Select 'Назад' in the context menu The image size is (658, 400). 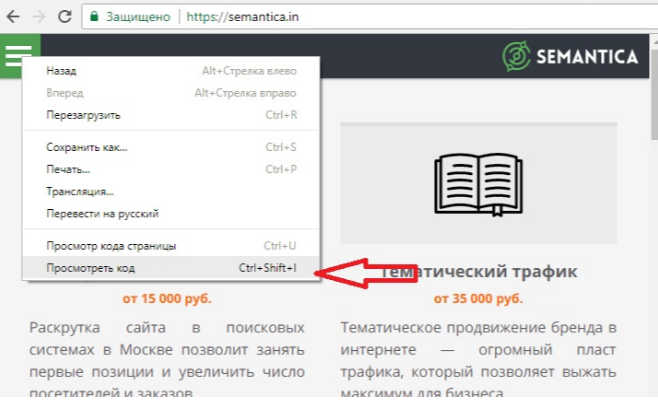coord(62,71)
